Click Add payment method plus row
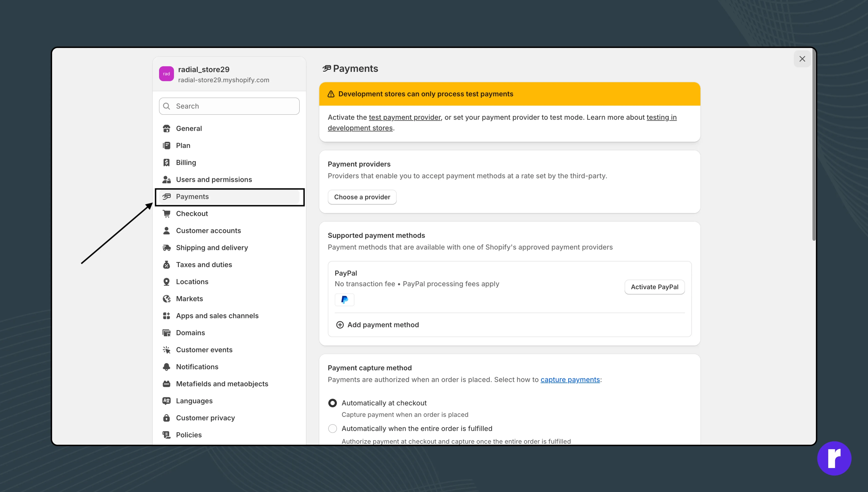The height and width of the screenshot is (492, 868). (x=377, y=325)
